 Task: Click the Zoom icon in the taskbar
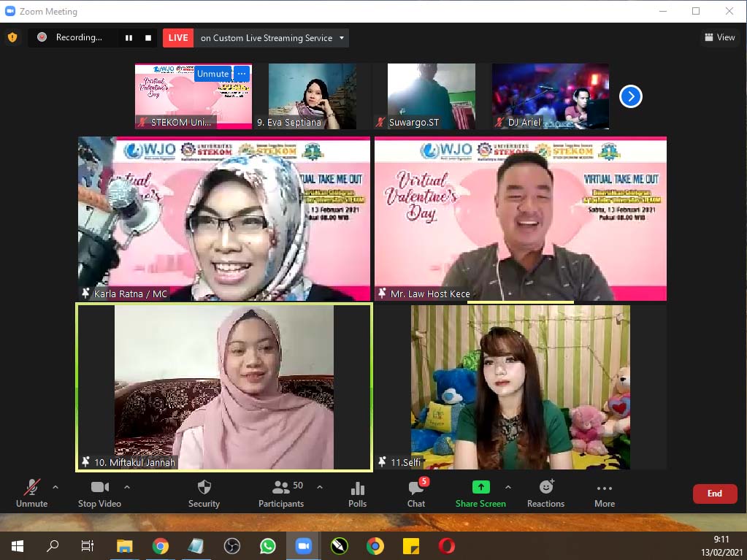(304, 545)
